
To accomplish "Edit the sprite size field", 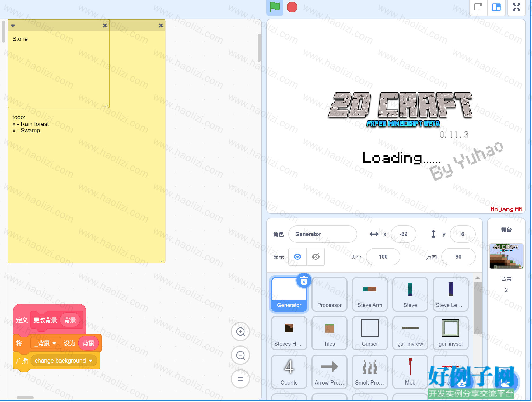I will tap(383, 257).
